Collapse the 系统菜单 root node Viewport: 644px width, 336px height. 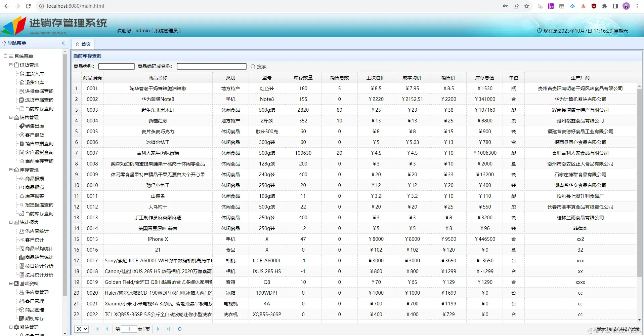(x=5, y=56)
